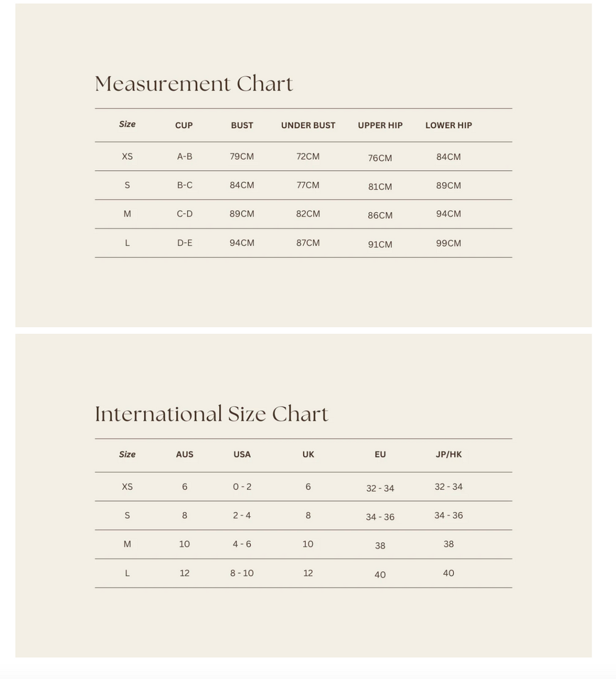Select the 86CM upper hip value
Screen dimensions: 616x679
click(380, 215)
